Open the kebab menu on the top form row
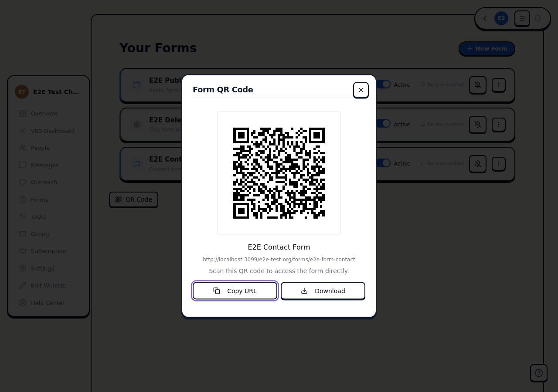Screen dimensions: 558x392 [499, 85]
